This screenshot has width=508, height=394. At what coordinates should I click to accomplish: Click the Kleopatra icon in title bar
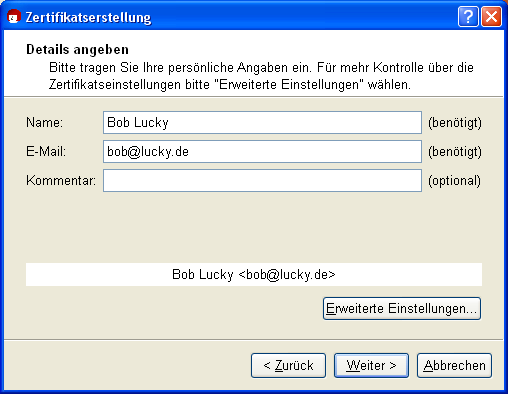pyautogui.click(x=14, y=16)
